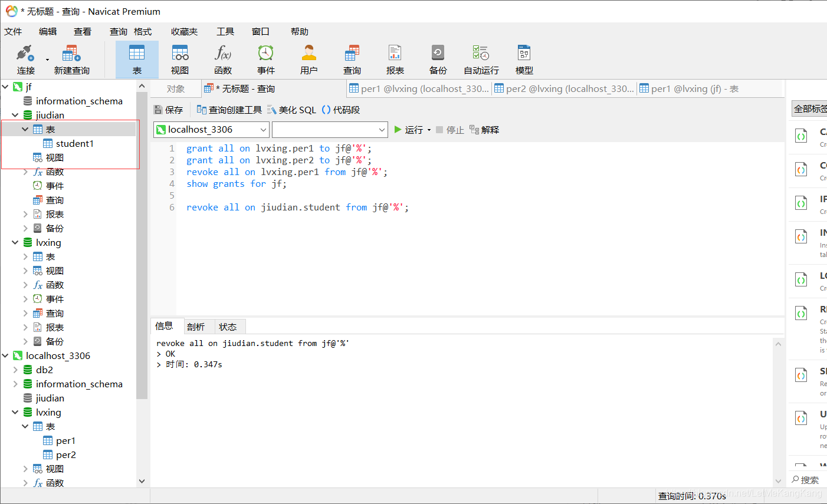The width and height of the screenshot is (827, 504).
Task: Click the snippet 搜索 search field
Action: 809,480
